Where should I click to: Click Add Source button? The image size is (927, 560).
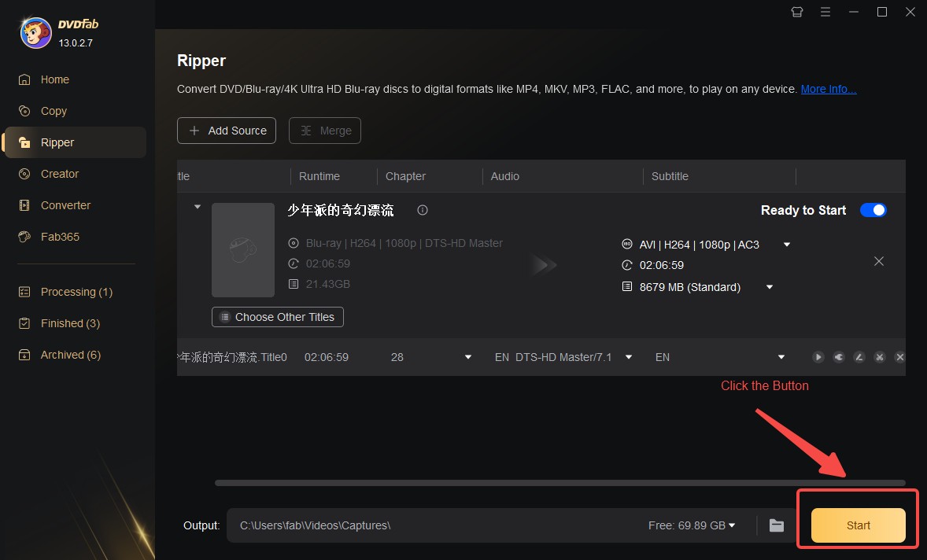click(227, 131)
